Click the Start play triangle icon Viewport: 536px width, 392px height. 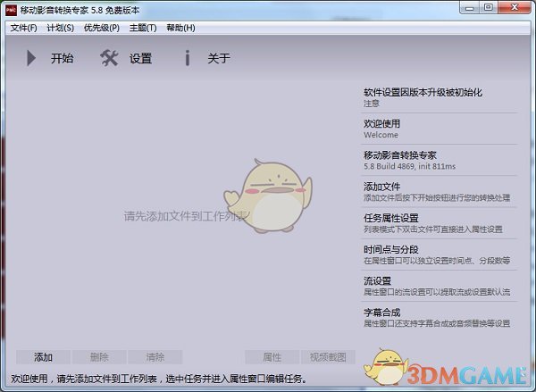pyautogui.click(x=31, y=58)
